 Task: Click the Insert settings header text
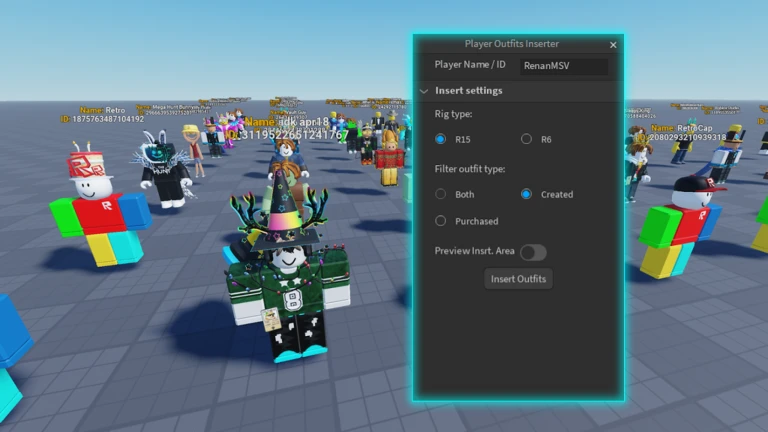[x=469, y=91]
